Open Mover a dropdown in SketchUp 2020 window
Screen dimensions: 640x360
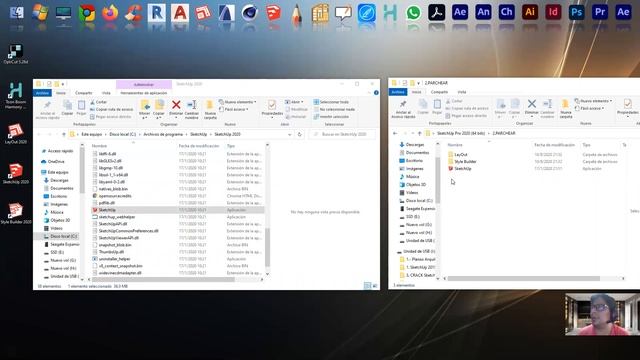tap(144, 109)
